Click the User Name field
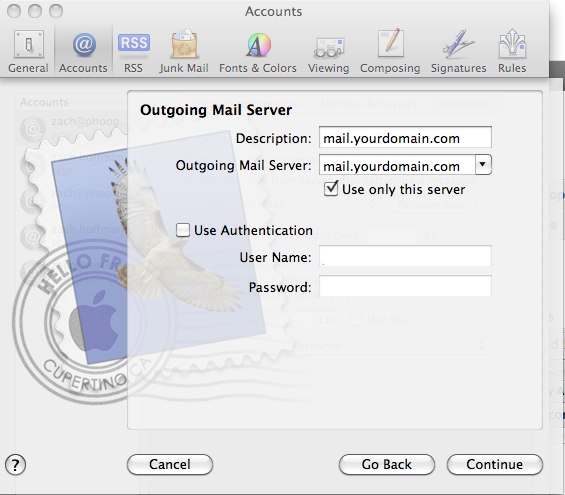 tap(405, 257)
